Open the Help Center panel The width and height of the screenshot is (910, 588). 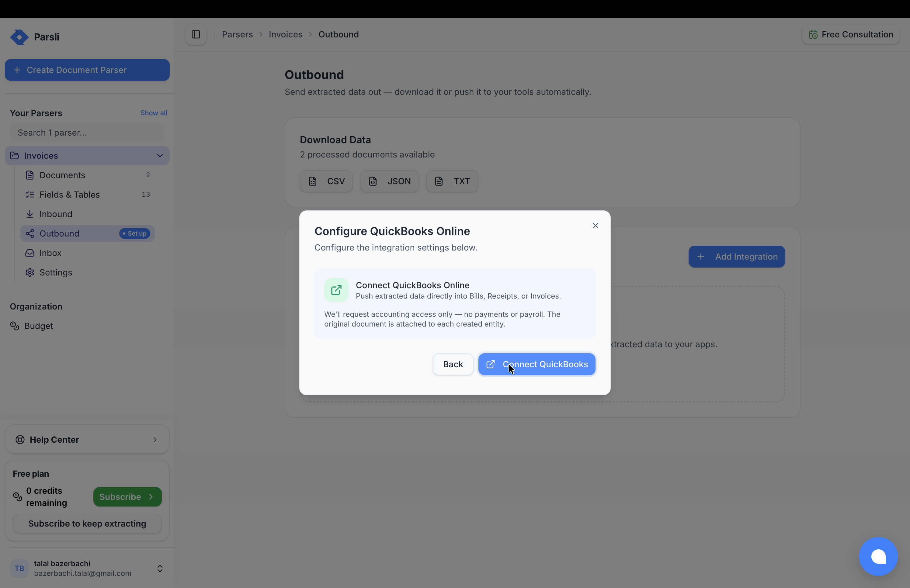pyautogui.click(x=87, y=439)
